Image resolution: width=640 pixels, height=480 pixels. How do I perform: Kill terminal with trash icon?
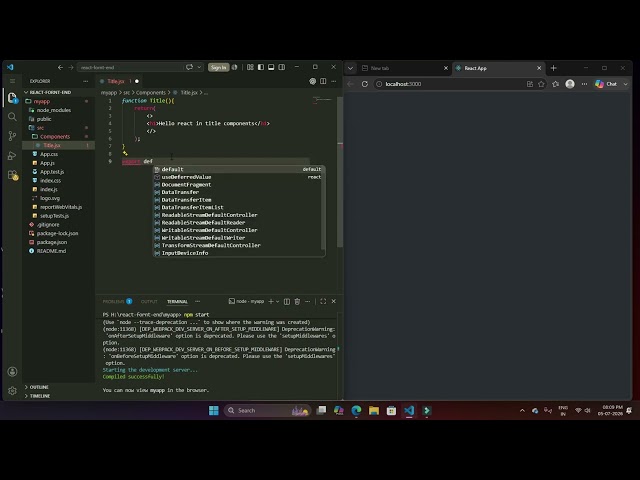[297, 301]
